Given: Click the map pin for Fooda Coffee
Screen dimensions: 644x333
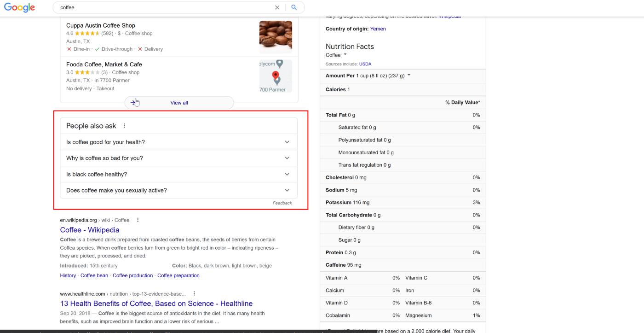Looking at the screenshot, I should point(276,74).
